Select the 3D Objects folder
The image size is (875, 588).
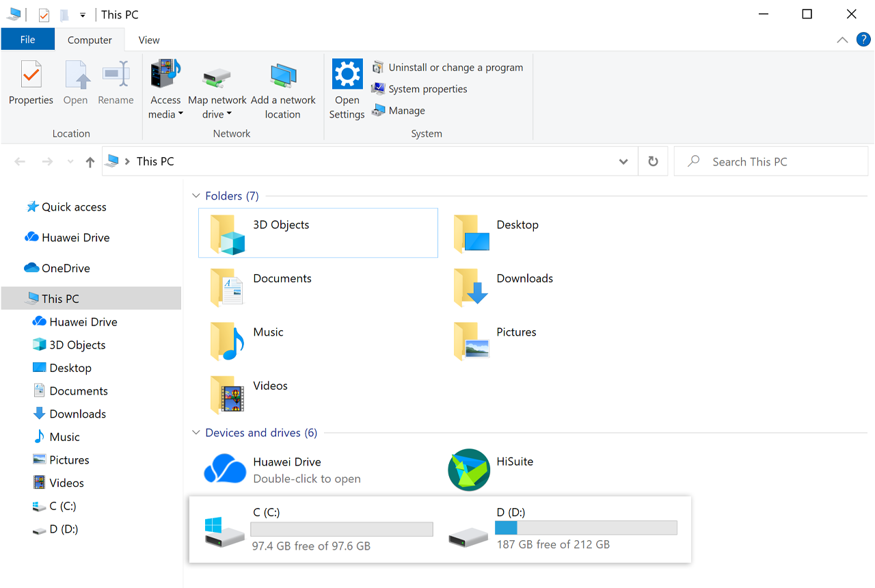(318, 233)
